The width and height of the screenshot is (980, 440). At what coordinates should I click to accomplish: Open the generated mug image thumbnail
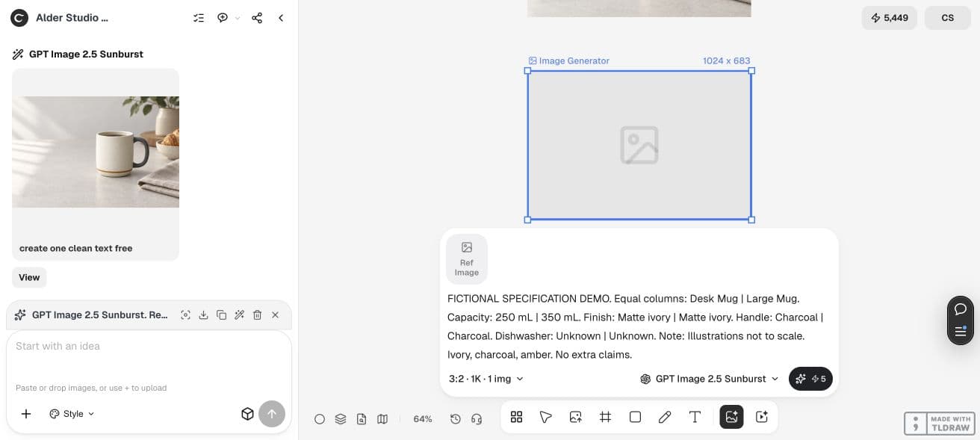pos(96,152)
